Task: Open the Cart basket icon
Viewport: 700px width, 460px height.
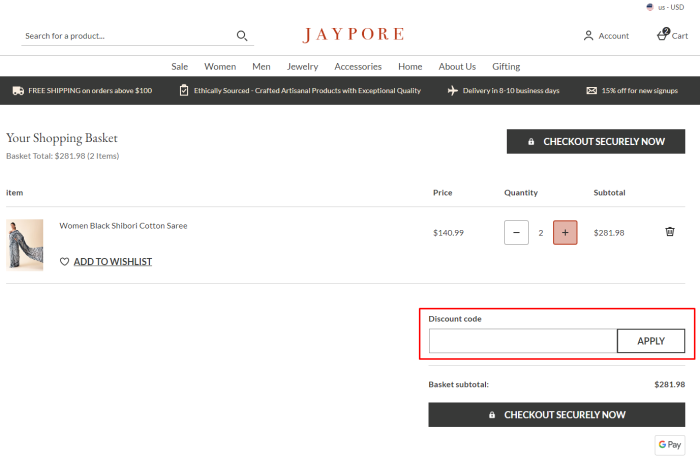Action: pos(663,34)
